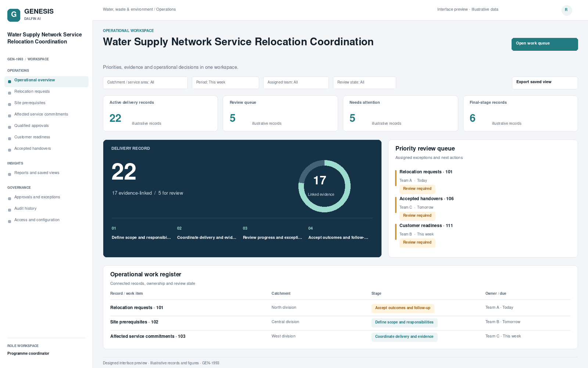Open the Final-stage records card
Screen dimensions: 588x368
click(520, 113)
